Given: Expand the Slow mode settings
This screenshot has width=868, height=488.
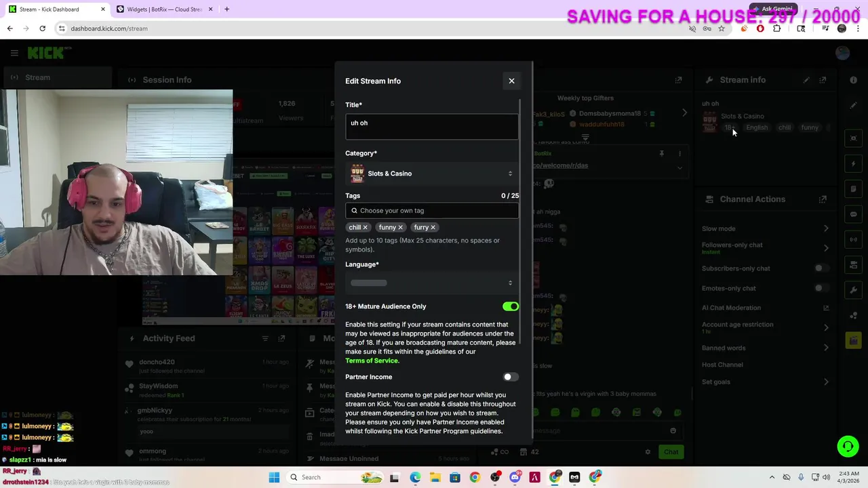Looking at the screenshot, I should tap(765, 228).
